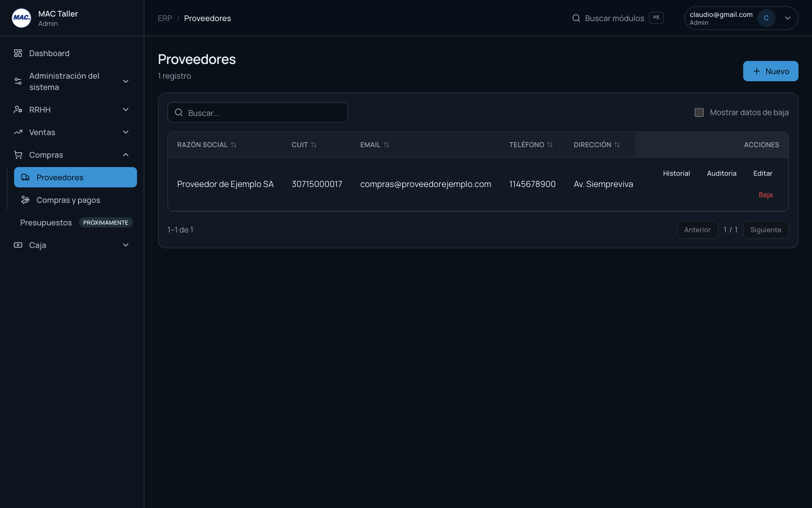This screenshot has width=812, height=508.
Task: Select Proveedores in the sidebar
Action: coord(75,177)
